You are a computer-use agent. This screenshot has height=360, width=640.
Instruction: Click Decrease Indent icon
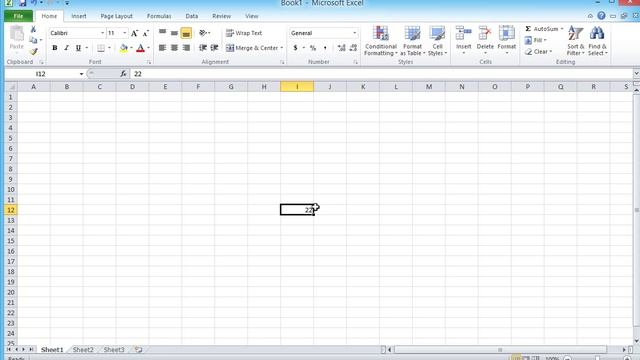[x=203, y=48]
